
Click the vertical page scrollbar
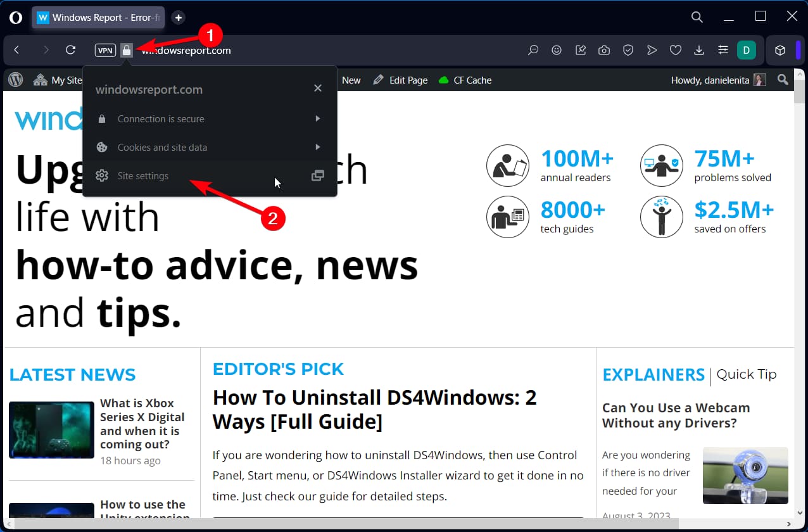801,305
